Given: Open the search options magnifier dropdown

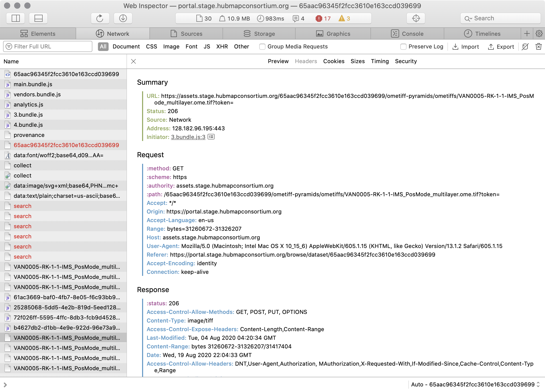Looking at the screenshot, I should pos(469,18).
